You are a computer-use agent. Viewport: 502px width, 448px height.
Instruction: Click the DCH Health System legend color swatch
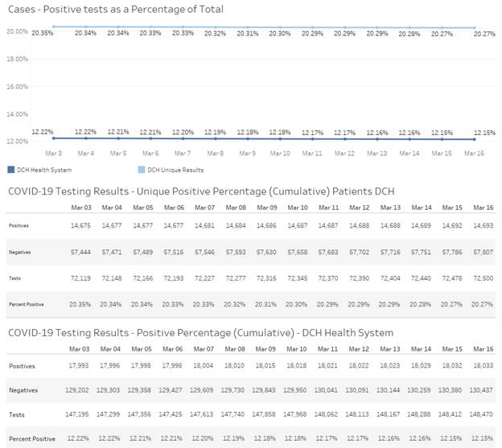[11, 170]
